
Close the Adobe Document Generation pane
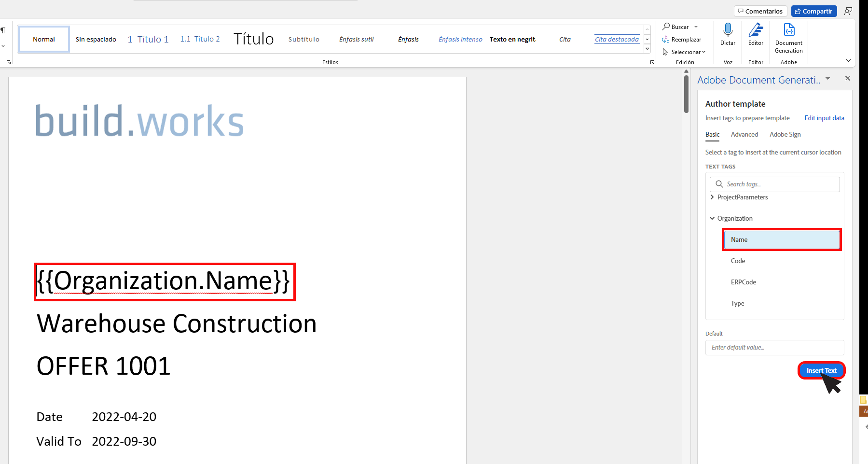point(848,78)
